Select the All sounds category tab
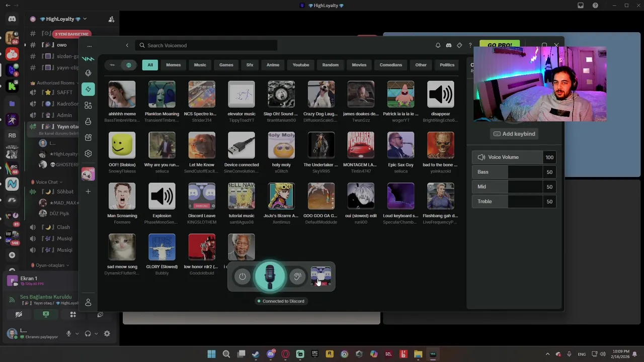 click(x=150, y=65)
